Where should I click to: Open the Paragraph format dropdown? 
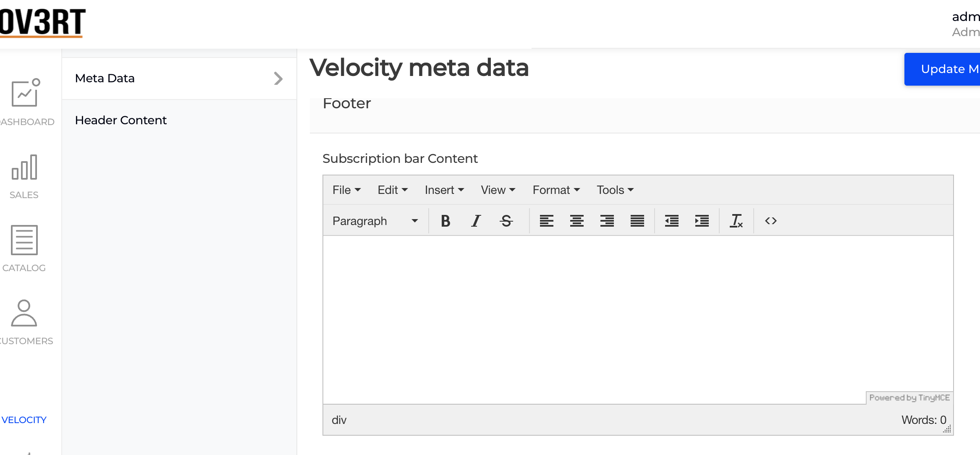coord(375,221)
